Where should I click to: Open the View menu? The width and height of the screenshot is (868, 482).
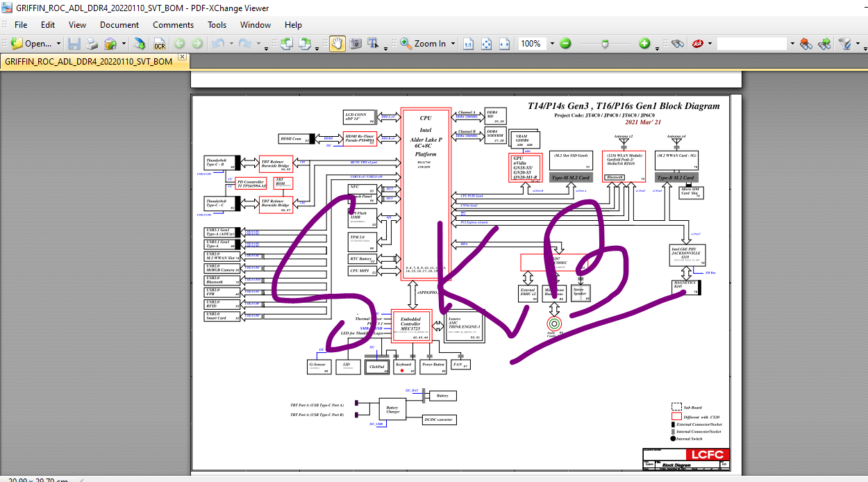pos(78,24)
